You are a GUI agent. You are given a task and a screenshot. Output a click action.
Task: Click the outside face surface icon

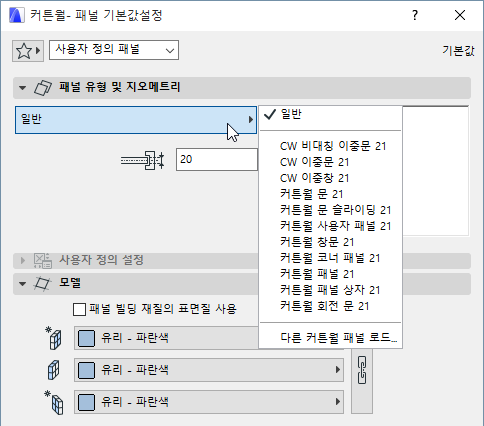point(54,338)
